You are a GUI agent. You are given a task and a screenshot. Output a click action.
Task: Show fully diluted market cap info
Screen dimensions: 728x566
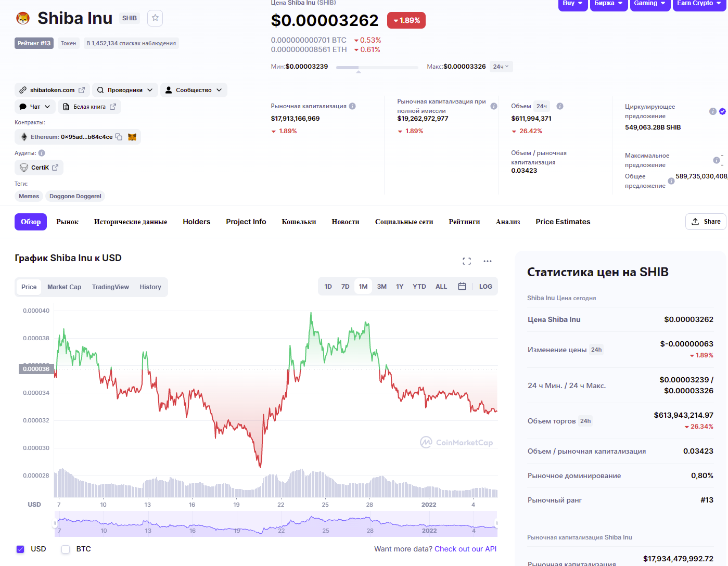click(494, 106)
